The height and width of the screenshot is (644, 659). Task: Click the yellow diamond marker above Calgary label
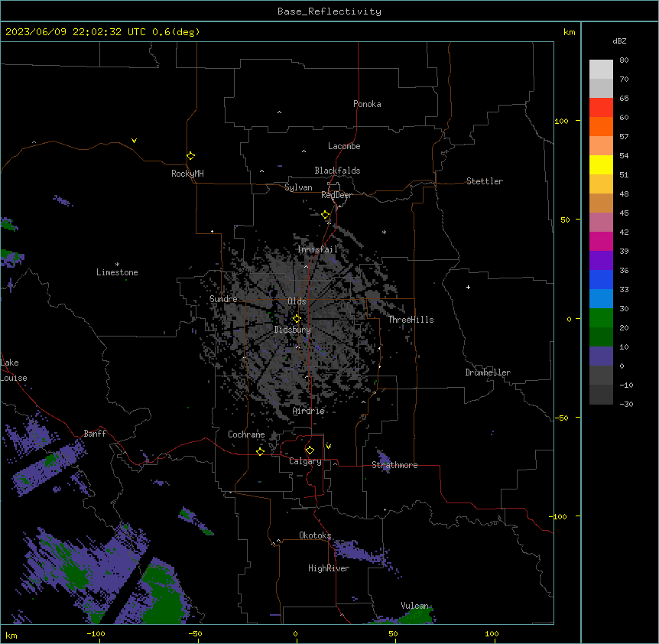[x=310, y=450]
